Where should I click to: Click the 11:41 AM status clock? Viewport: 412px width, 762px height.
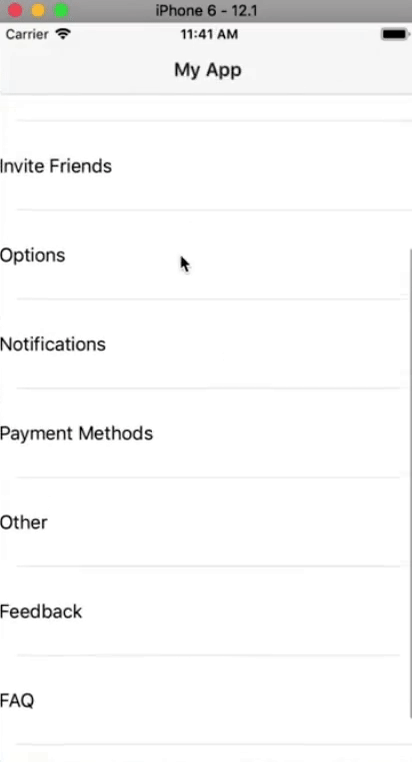pyautogui.click(x=209, y=35)
